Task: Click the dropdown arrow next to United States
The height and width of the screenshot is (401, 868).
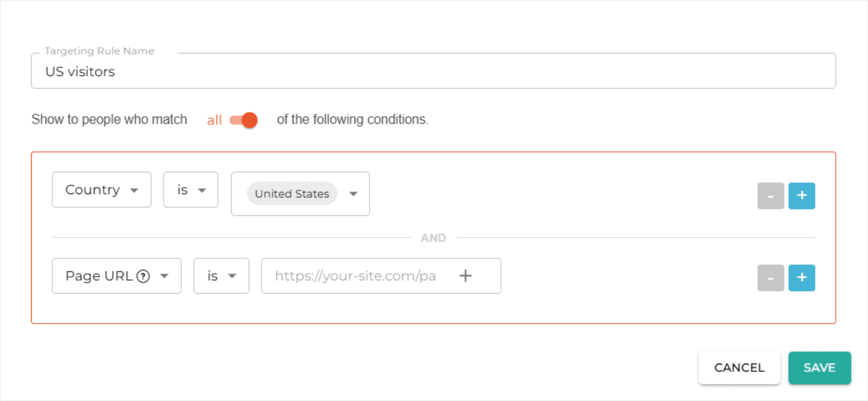Action: pos(354,194)
